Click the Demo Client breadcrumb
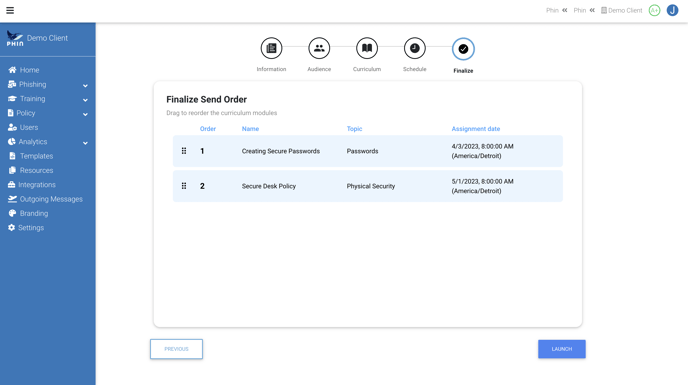 621,10
